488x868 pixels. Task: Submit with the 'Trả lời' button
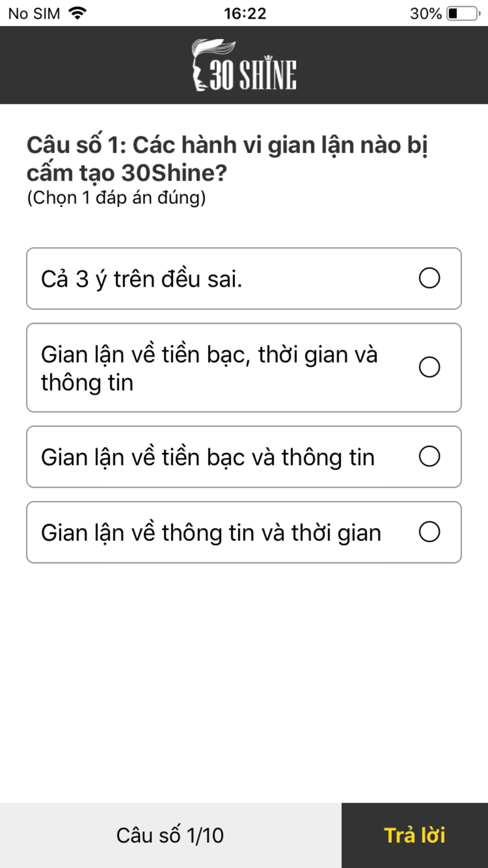click(x=415, y=835)
